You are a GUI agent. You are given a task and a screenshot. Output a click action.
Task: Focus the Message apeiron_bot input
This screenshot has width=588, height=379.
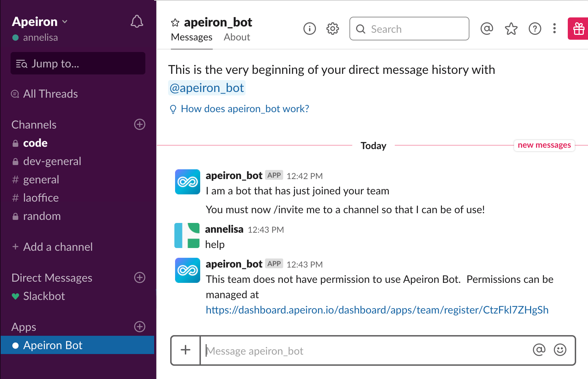(x=366, y=350)
